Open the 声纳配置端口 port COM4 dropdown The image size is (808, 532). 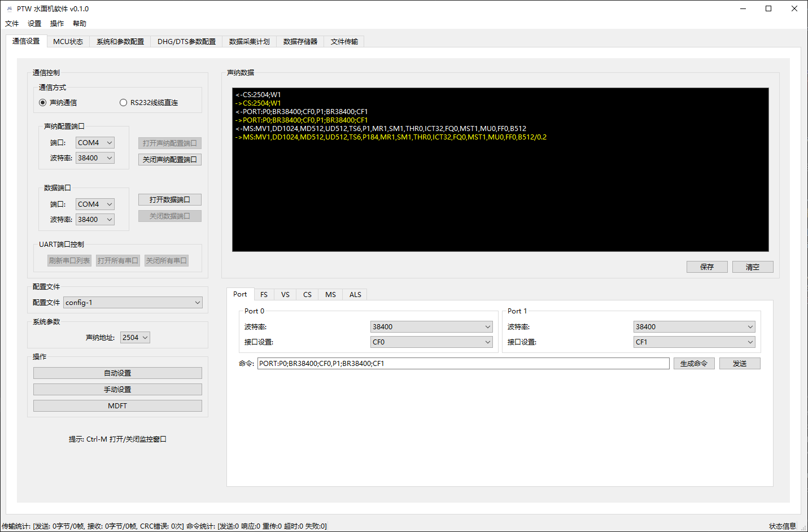click(95, 143)
